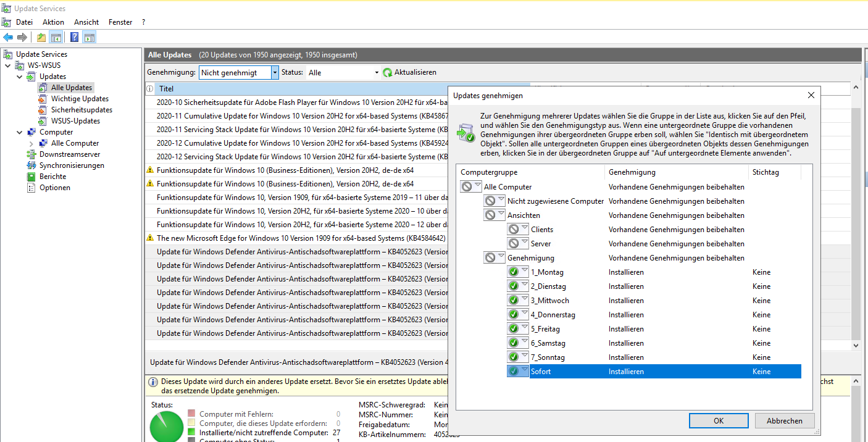Viewport: 868px width, 442px height.
Task: Collapse the Computer tree node
Action: (19, 132)
